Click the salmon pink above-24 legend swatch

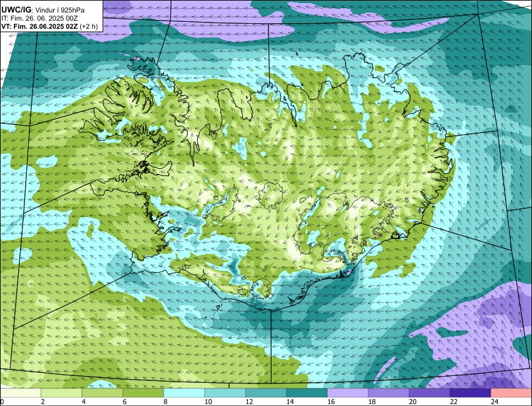(x=511, y=393)
